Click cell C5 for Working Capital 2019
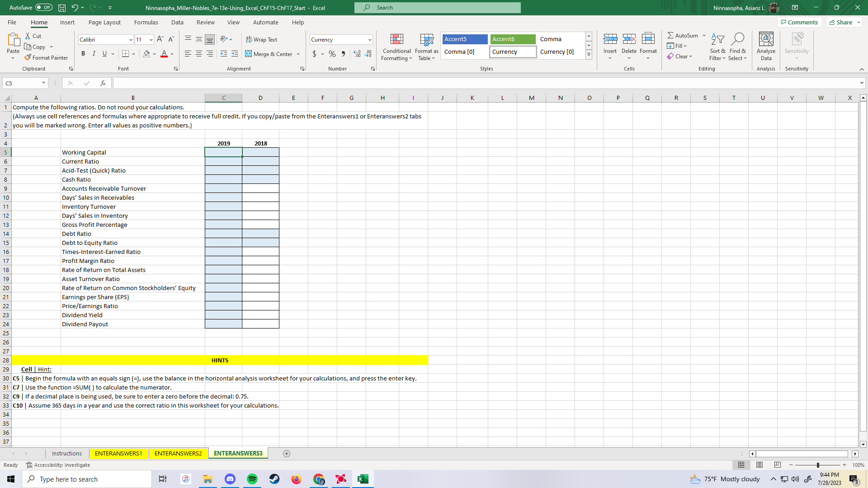Screen dimensions: 868x488 pyautogui.click(x=223, y=152)
